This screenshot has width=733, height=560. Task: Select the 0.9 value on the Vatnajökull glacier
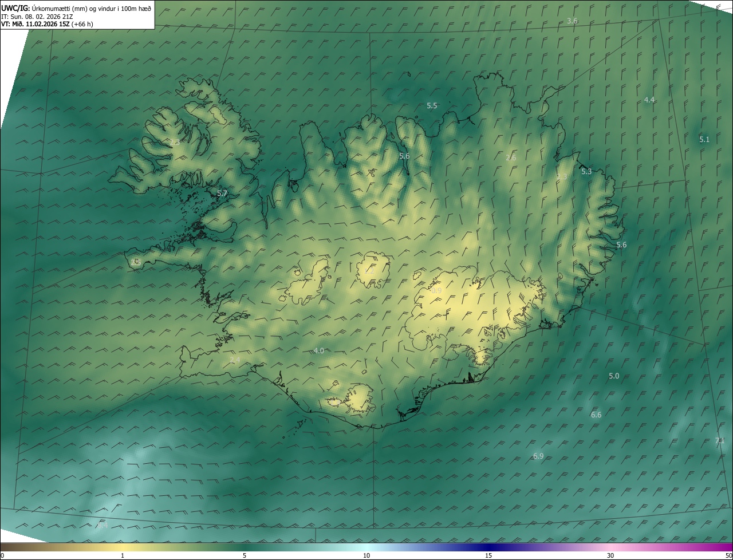[436, 291]
